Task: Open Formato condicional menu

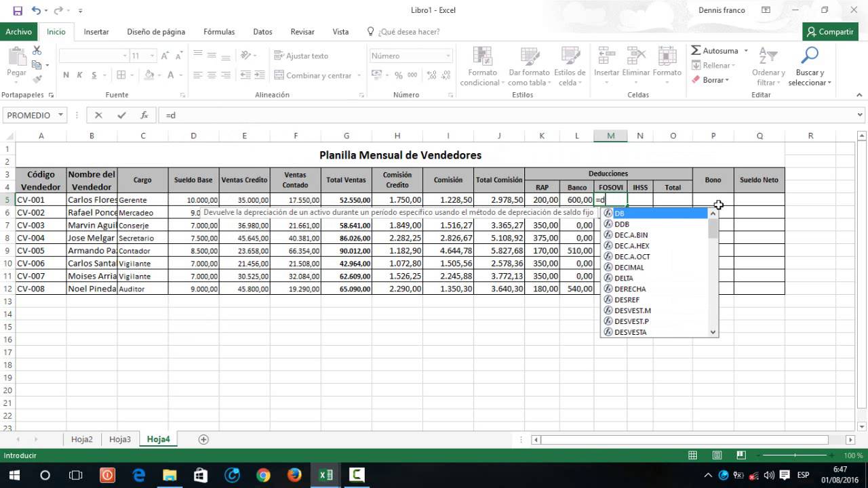Action: pos(482,66)
